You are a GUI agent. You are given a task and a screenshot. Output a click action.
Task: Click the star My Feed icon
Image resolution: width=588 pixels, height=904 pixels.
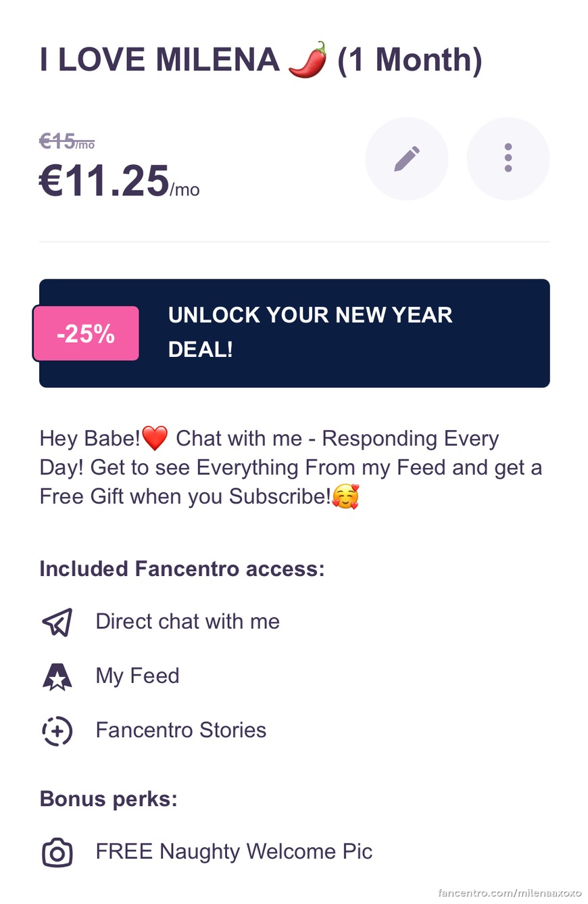point(57,676)
